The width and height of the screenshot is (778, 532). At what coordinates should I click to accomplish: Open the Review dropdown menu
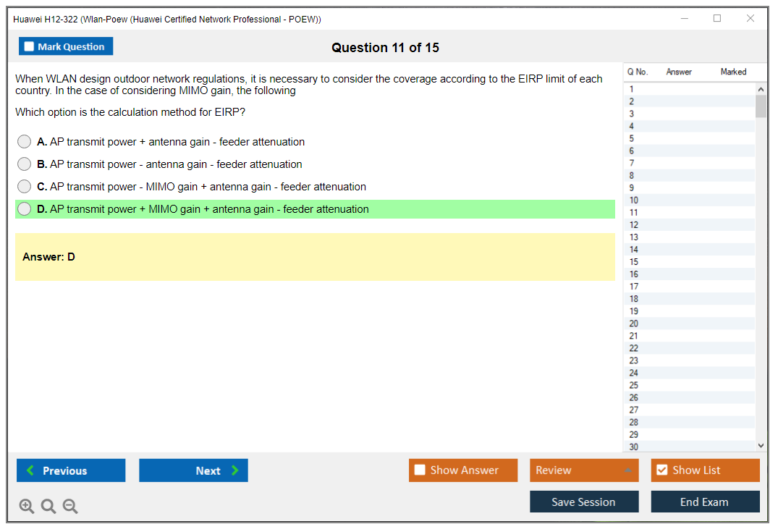584,470
